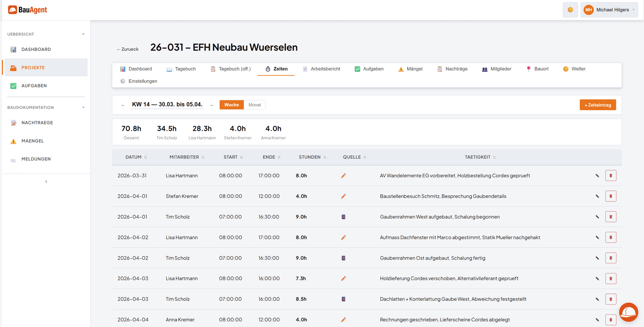Open the Michael Hilgers account dropdown
Viewport: 644px width, 327px height.
[x=609, y=10]
